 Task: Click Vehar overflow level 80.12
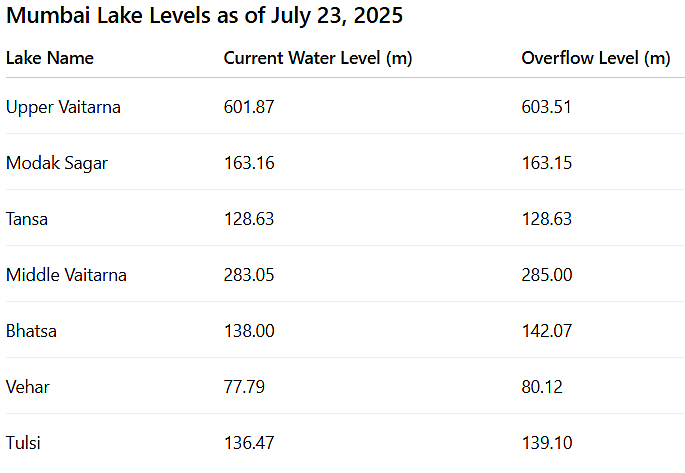542,387
